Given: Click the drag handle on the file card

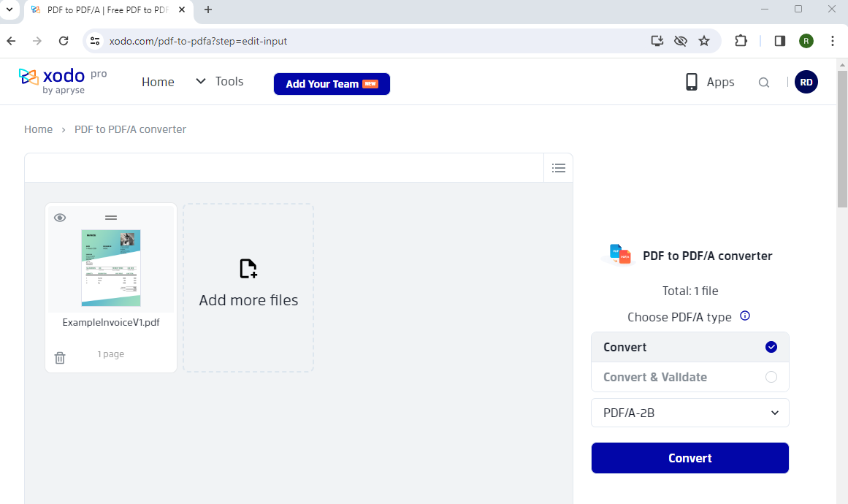Looking at the screenshot, I should point(111,218).
